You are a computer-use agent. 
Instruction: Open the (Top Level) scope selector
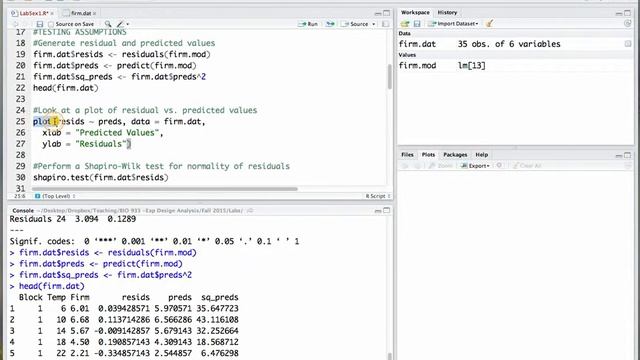click(55, 196)
